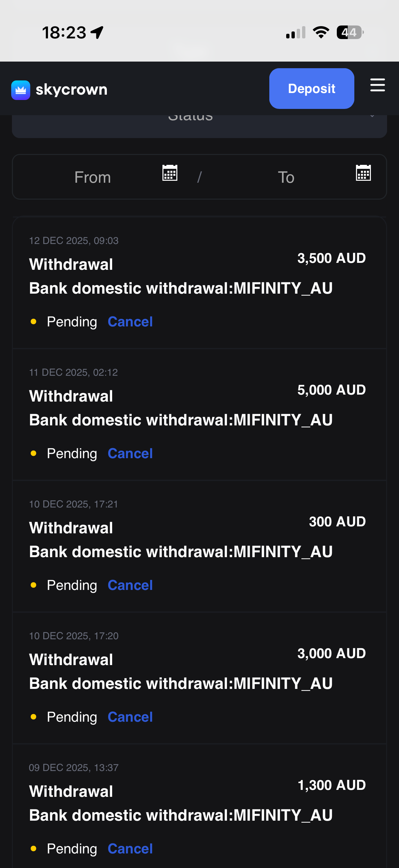399x868 pixels.
Task: Tap the location arrow beside the clock
Action: coord(97,33)
